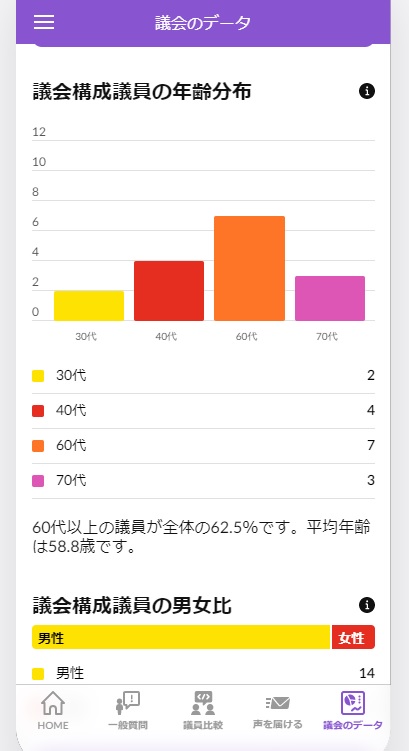Open the 議員比較 tab icon
The width and height of the screenshot is (409, 751).
point(203,703)
